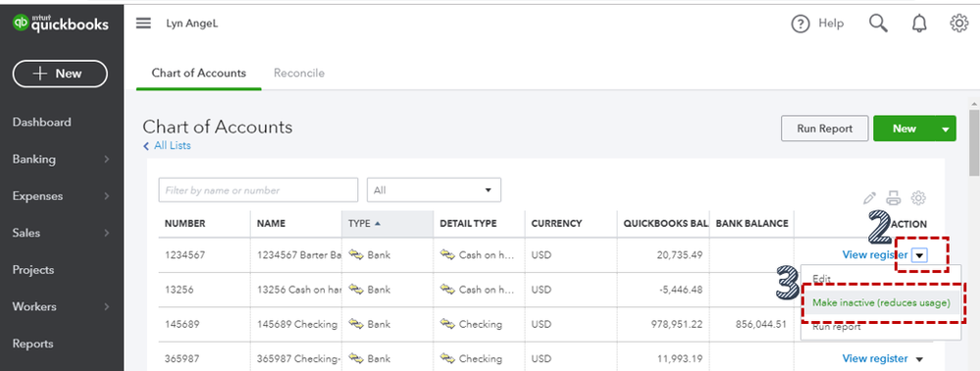Sort by DETAIL TYPE column header

(468, 224)
